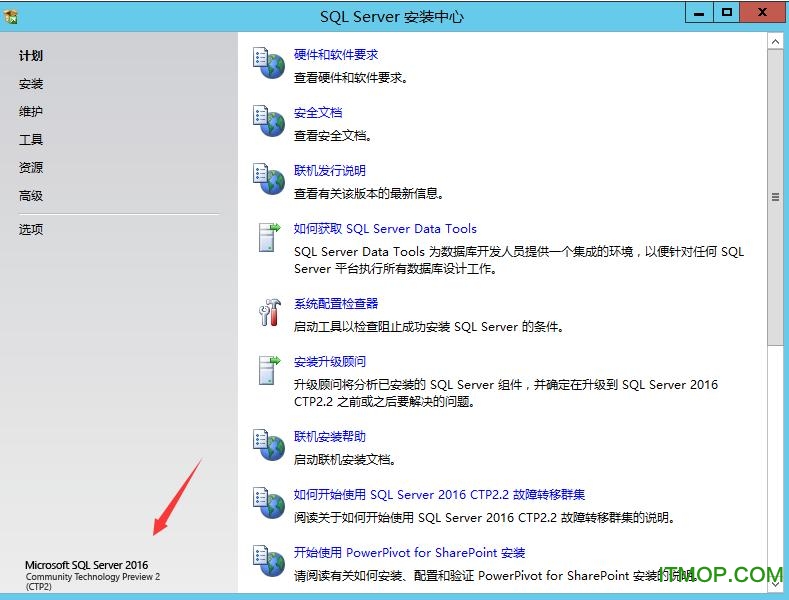Screen dimensions: 789x600
Task: Switch to the 维护 sidebar page
Action: pyautogui.click(x=31, y=112)
